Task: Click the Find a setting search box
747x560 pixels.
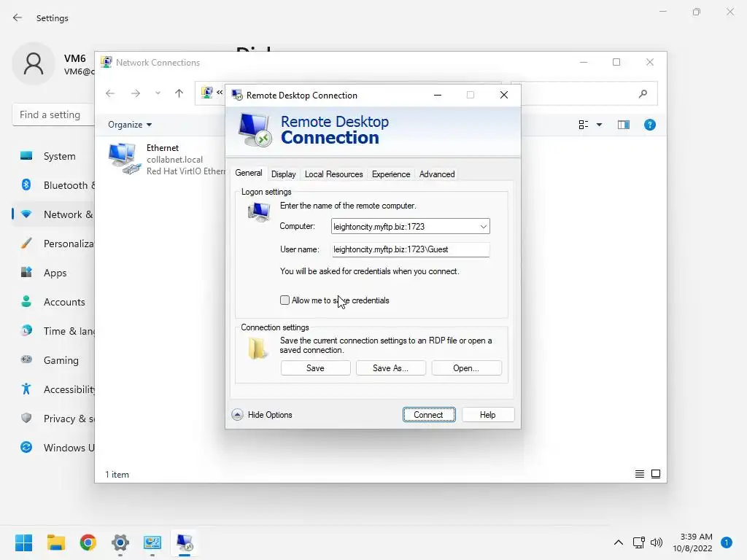Action: coord(53,114)
